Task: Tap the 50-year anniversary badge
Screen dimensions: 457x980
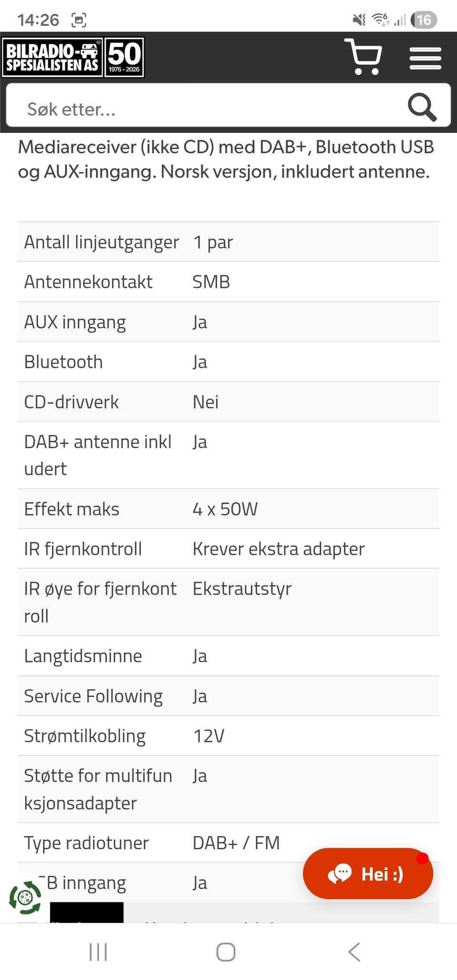Action: coord(124,58)
